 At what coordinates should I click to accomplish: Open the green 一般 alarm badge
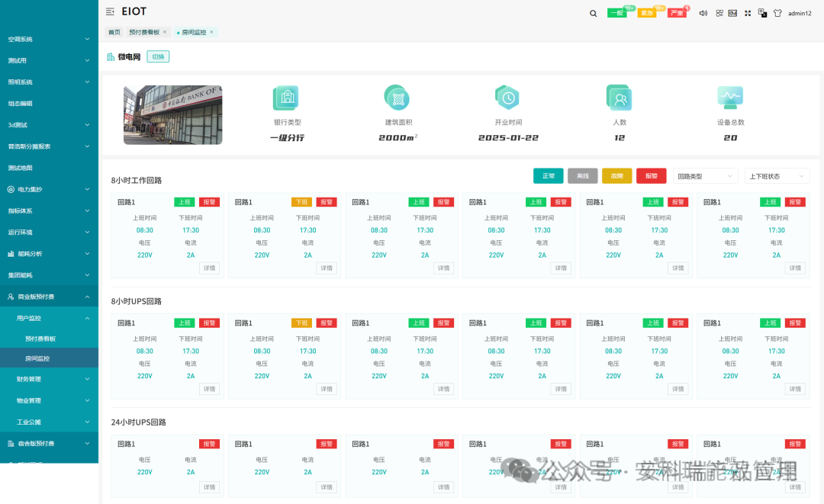(617, 13)
